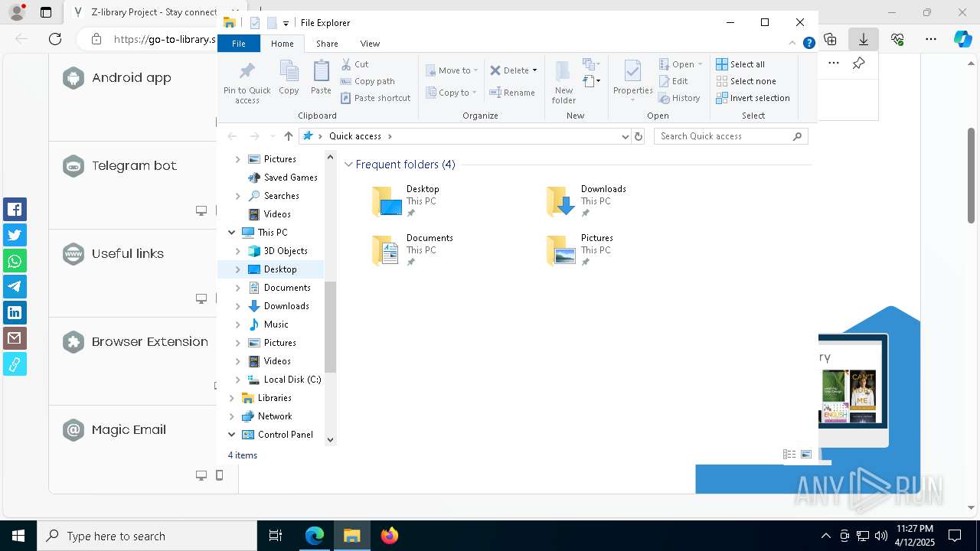Collapse the This PC tree node

click(232, 233)
